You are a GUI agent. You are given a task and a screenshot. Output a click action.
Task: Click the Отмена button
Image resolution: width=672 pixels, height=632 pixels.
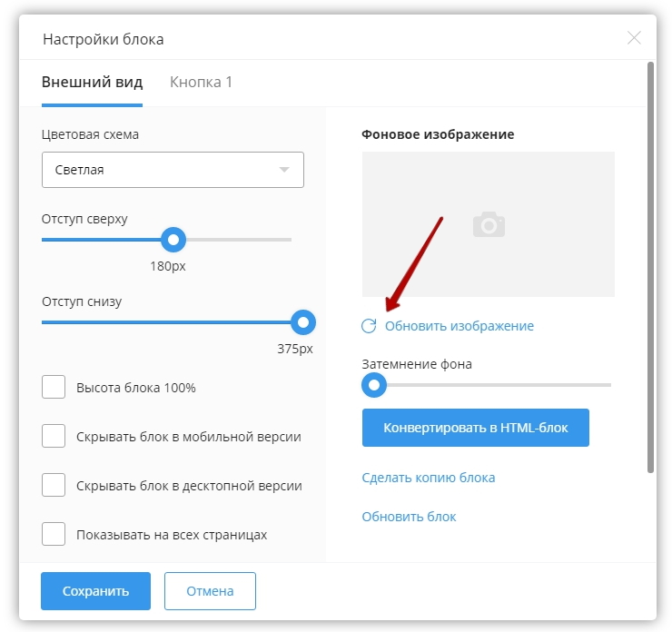tap(210, 591)
